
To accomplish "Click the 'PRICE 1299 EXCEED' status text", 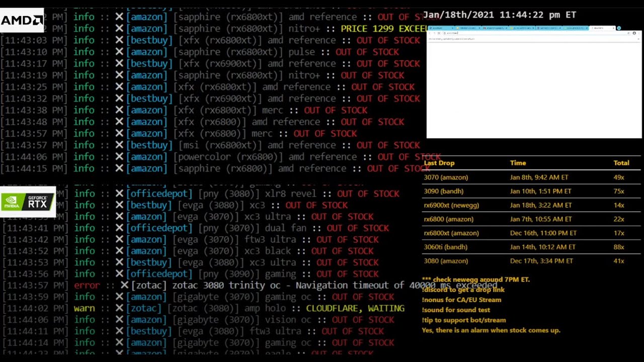I will pyautogui.click(x=384, y=29).
